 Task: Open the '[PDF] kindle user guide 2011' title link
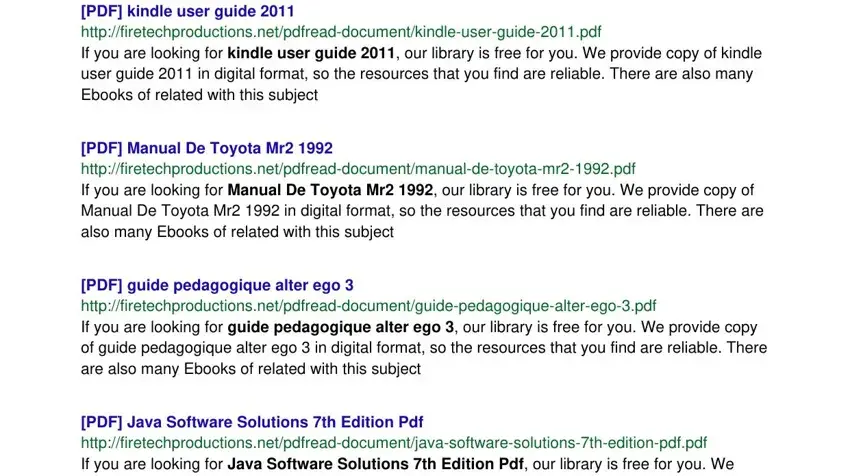[188, 11]
